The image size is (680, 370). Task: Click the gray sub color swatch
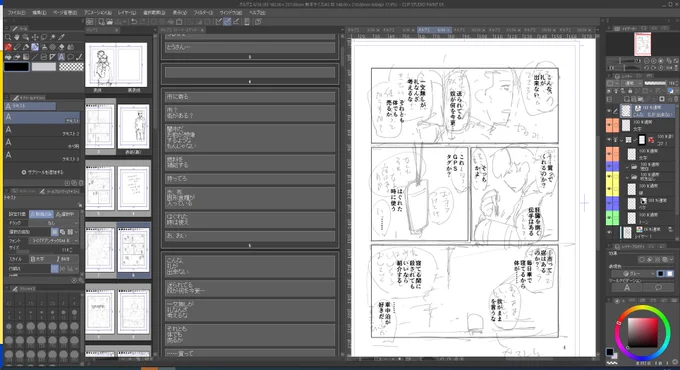pos(44,67)
